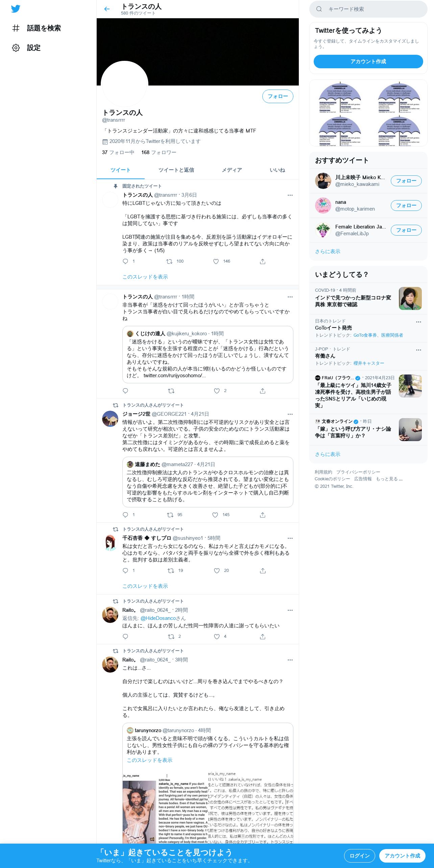Click the Twitter bird logo
Viewport: 434px width, 868px height.
[x=16, y=9]
